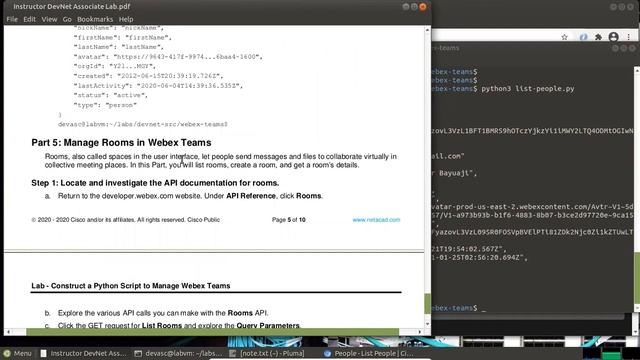Open the Go menu in PDF viewer
This screenshot has width=640, height=360.
click(67, 19)
